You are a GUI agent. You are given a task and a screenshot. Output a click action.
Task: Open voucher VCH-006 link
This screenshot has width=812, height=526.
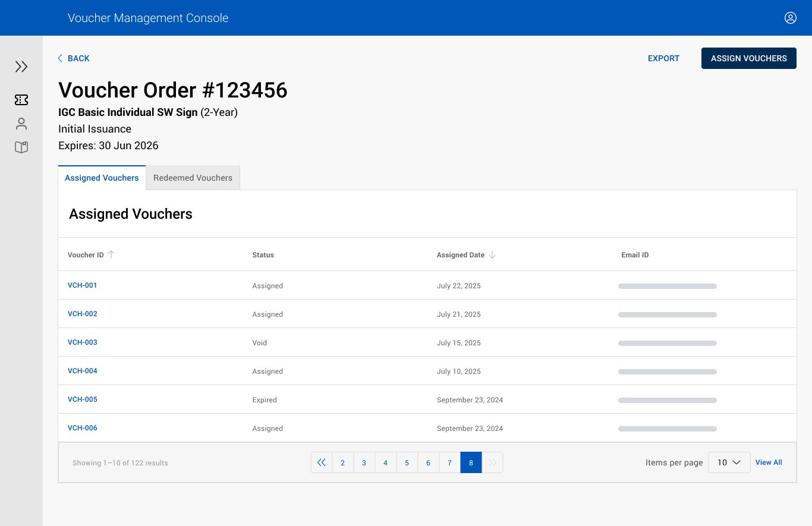tap(83, 428)
